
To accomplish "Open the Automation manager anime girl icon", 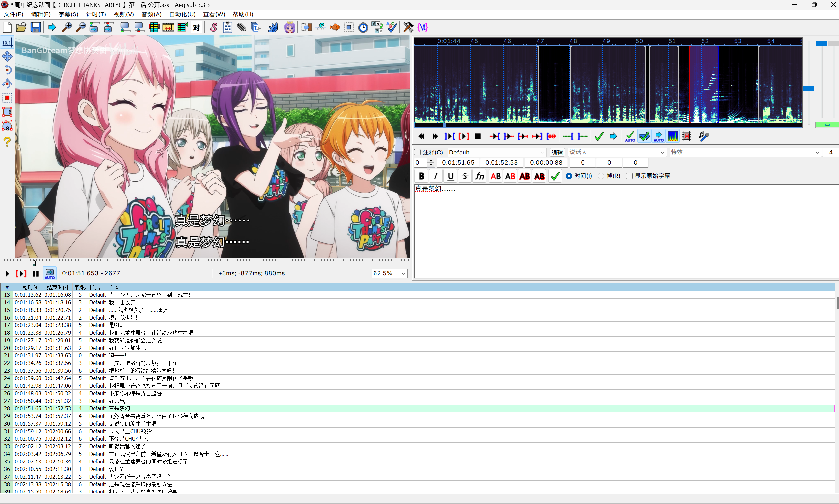I will coord(289,27).
